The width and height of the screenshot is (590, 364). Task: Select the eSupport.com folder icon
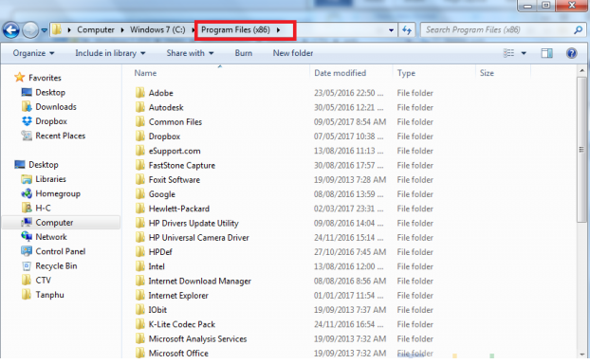(140, 151)
